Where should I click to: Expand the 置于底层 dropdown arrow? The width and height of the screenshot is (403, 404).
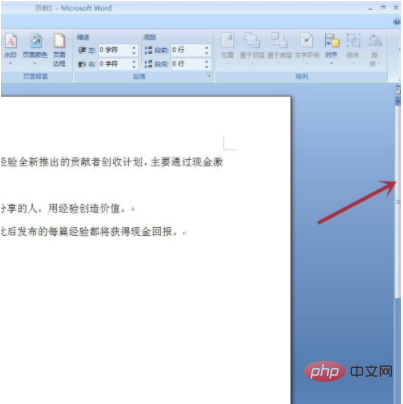coord(279,63)
